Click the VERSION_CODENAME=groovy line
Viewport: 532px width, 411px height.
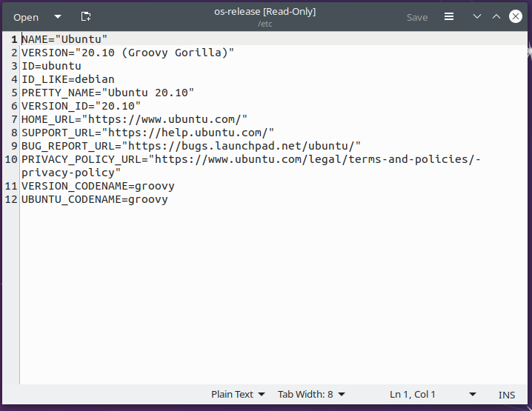coord(98,186)
